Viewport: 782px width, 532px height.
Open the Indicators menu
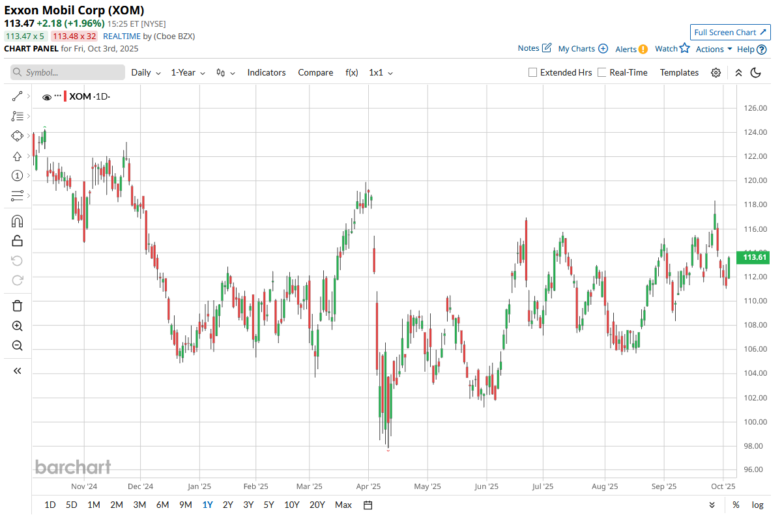(x=266, y=72)
